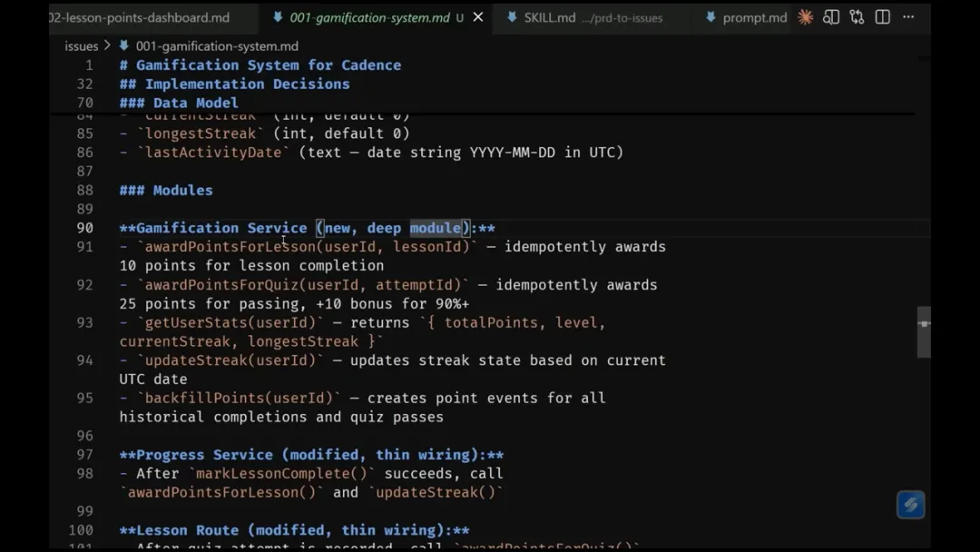Screen dimensions: 980x552
Task: Click the markdown icon on the active tab
Action: pyautogui.click(x=278, y=17)
